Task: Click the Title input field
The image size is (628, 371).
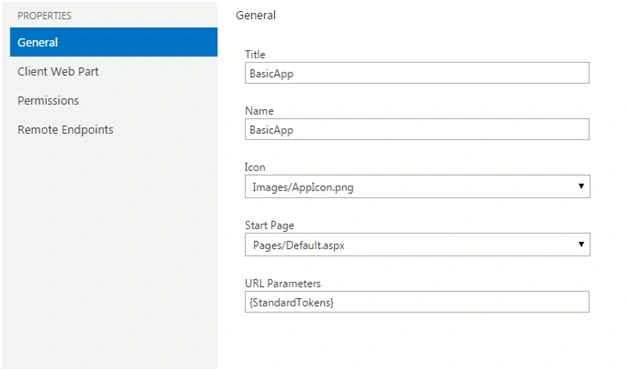Action: [417, 73]
